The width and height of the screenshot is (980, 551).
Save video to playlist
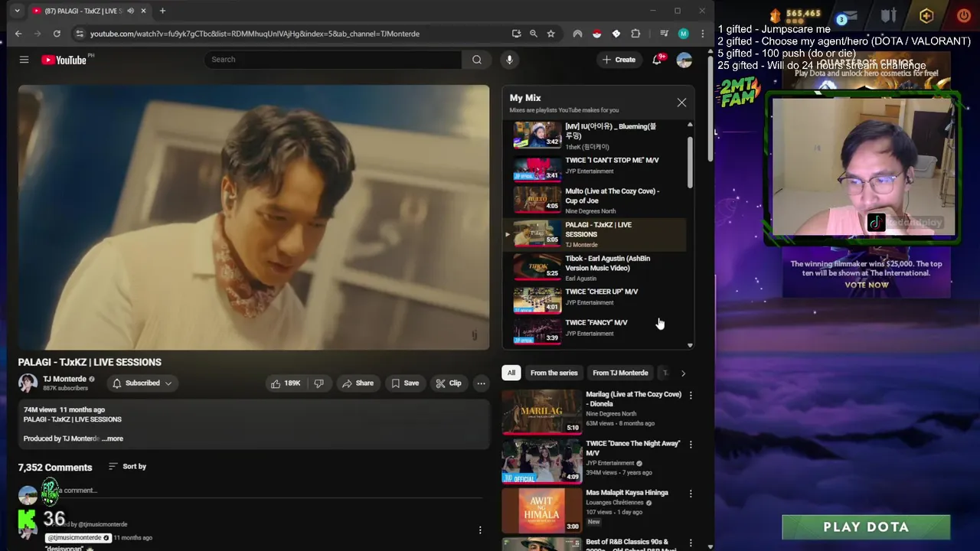pyautogui.click(x=405, y=383)
